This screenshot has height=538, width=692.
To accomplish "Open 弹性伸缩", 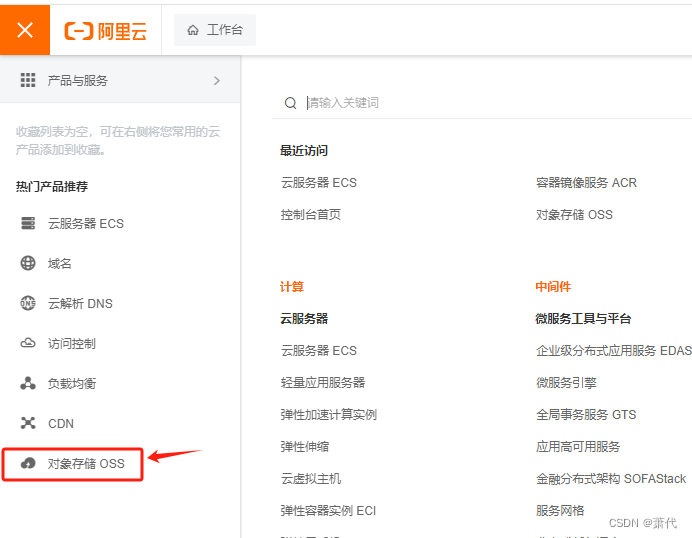I will point(305,447).
